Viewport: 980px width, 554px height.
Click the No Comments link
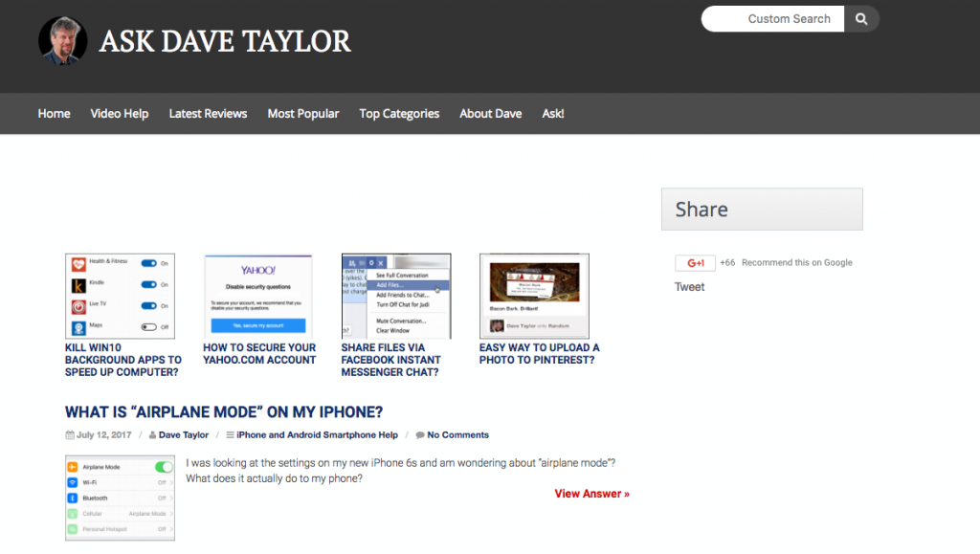[458, 434]
